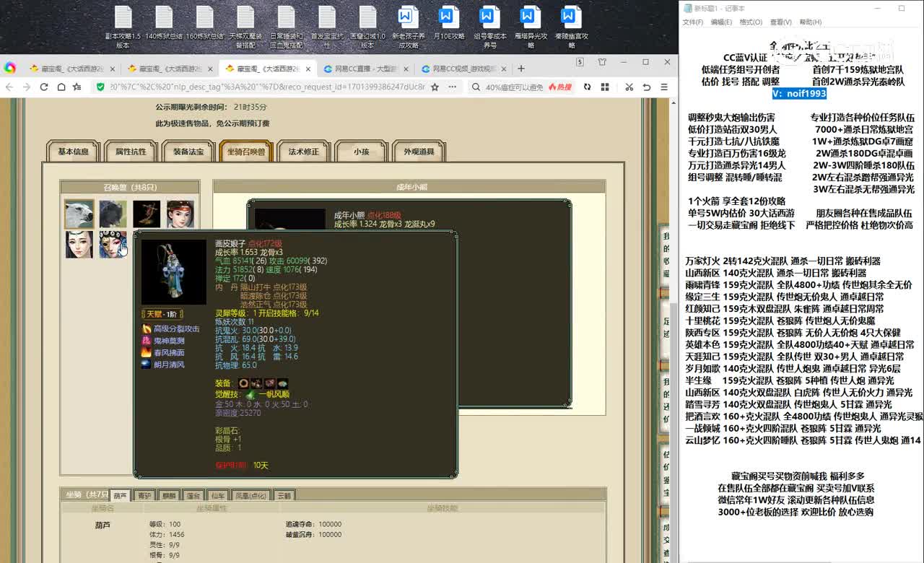Click the browser back arrow
924x563 pixels.
click(x=10, y=87)
